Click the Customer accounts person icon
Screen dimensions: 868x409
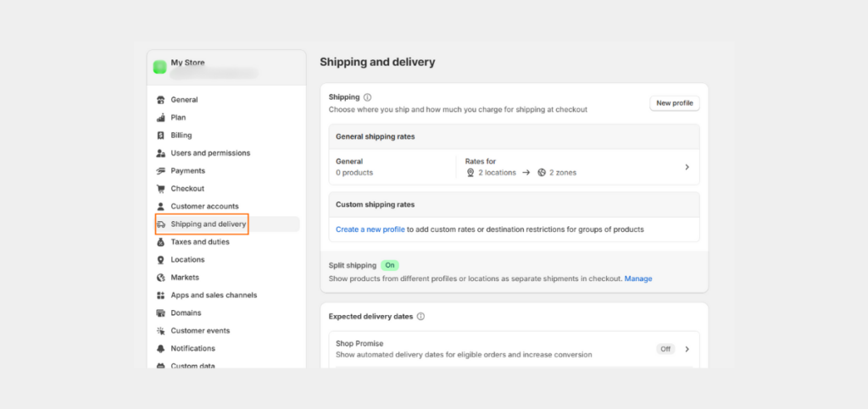[161, 206]
